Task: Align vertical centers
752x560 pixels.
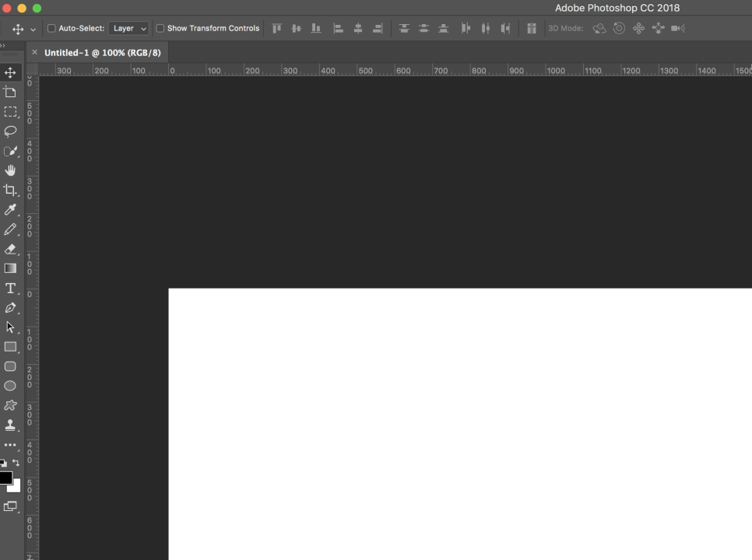Action: (297, 28)
